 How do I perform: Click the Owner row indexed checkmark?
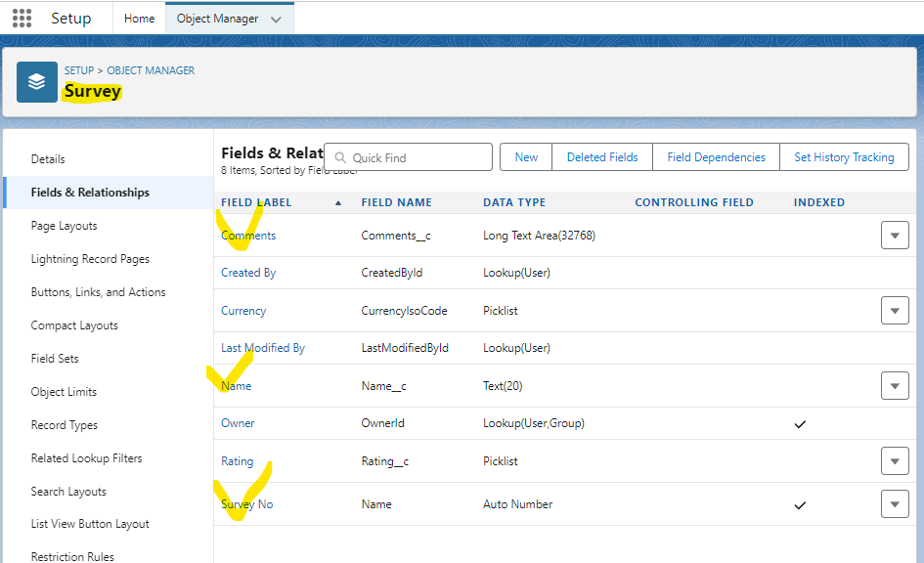point(800,424)
